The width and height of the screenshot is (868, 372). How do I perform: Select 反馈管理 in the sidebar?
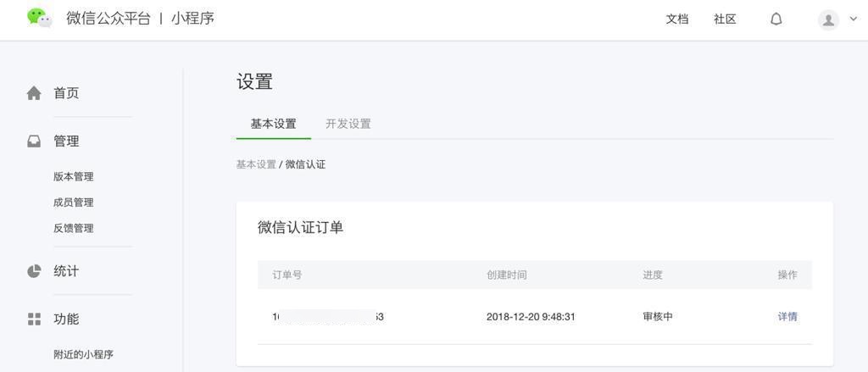tap(73, 228)
